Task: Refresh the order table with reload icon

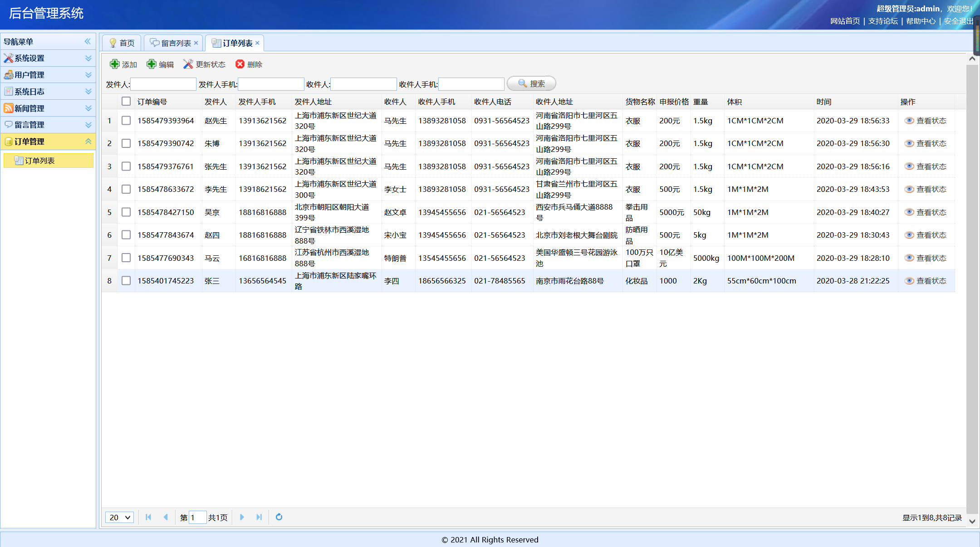Action: (x=279, y=517)
